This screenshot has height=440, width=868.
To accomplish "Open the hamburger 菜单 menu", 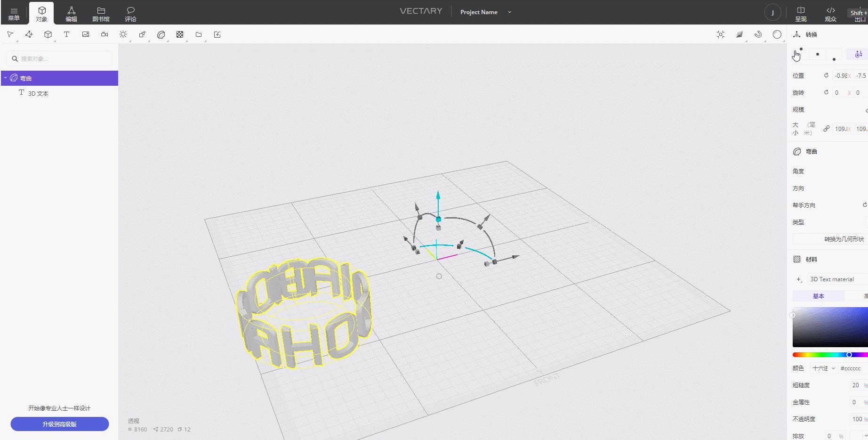I will click(14, 14).
